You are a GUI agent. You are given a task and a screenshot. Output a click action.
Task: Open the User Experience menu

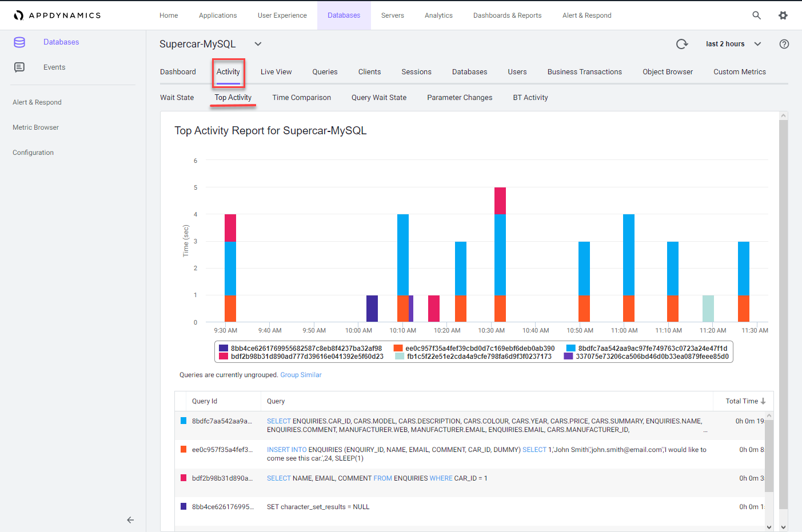point(282,15)
